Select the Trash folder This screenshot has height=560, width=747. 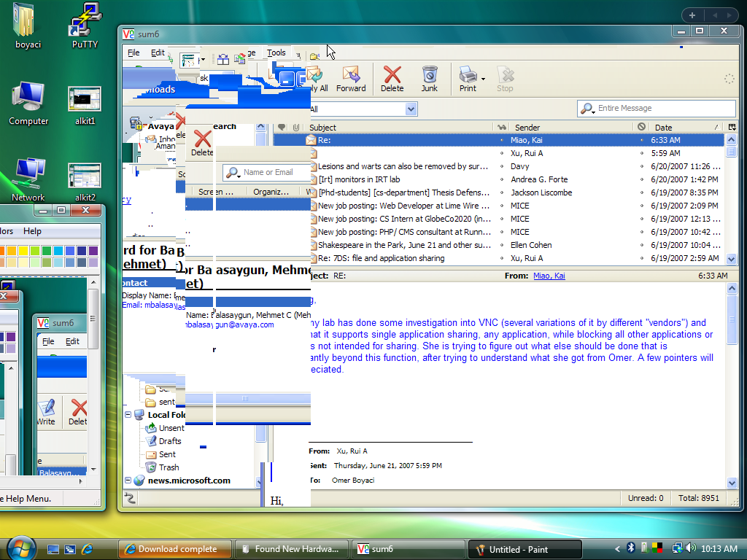pyautogui.click(x=163, y=467)
